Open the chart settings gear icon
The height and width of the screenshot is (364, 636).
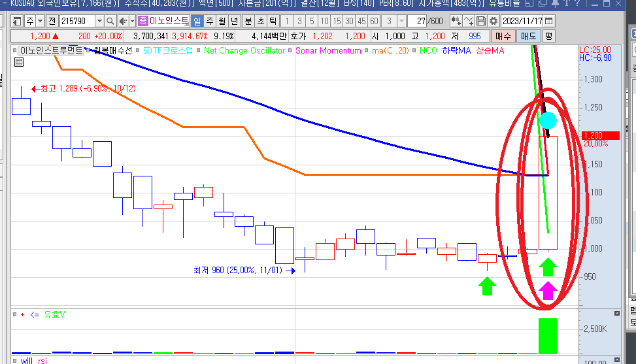pos(494,21)
